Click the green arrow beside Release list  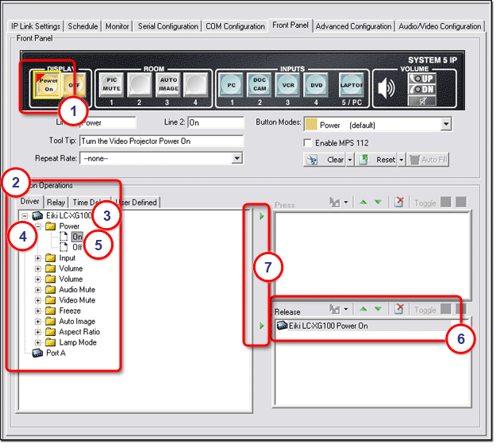pos(262,326)
